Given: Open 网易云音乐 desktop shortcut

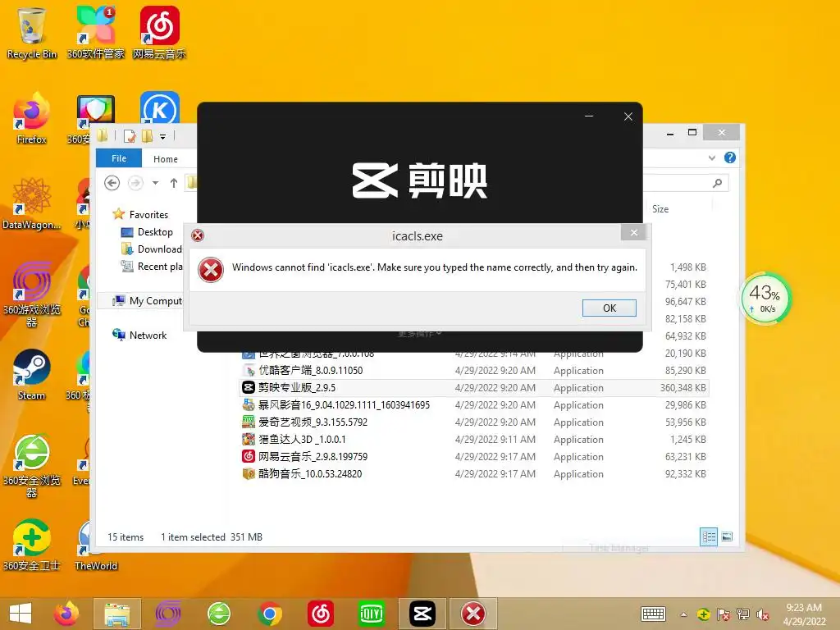Looking at the screenshot, I should [x=159, y=33].
